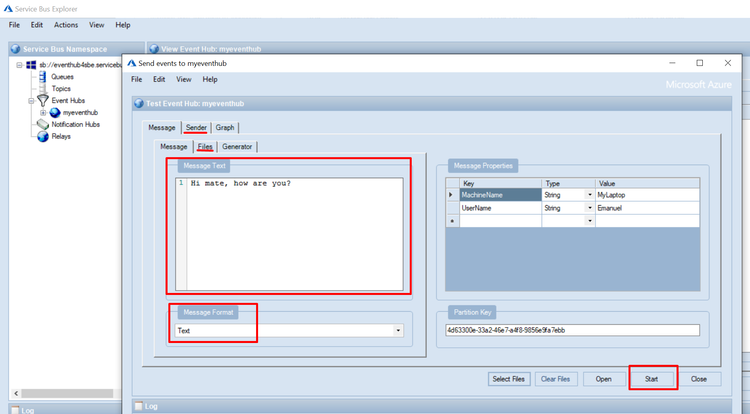Select Notification Hubs tree item
This screenshot has width=750, height=414.
pyautogui.click(x=76, y=124)
